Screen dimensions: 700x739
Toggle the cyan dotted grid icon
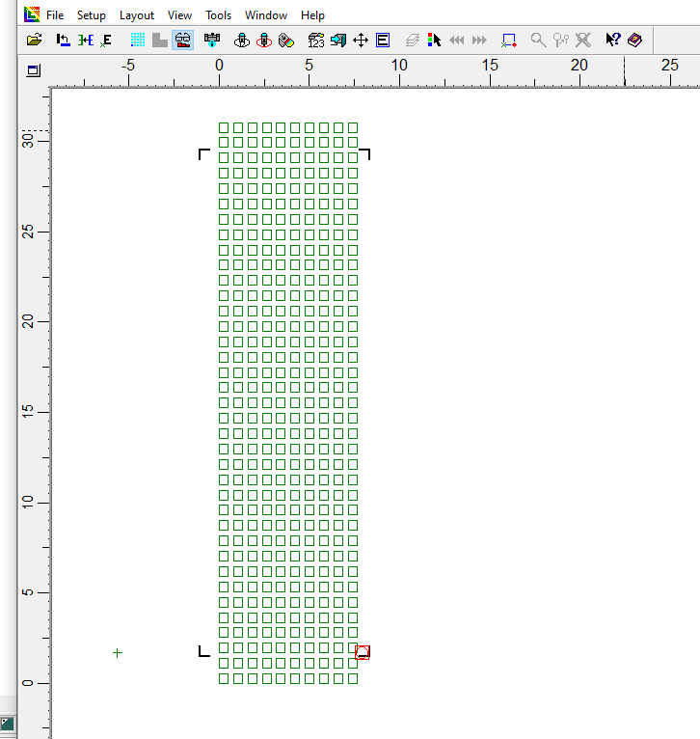138,41
